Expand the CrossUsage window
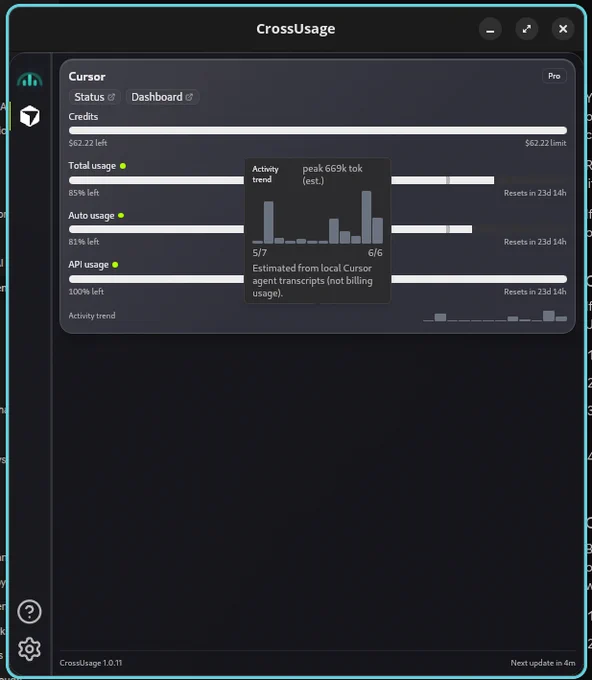Image resolution: width=592 pixels, height=680 pixels. coord(527,29)
